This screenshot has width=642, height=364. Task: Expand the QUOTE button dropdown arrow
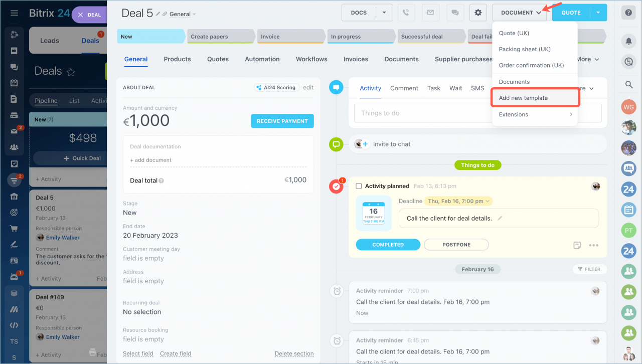(x=598, y=13)
